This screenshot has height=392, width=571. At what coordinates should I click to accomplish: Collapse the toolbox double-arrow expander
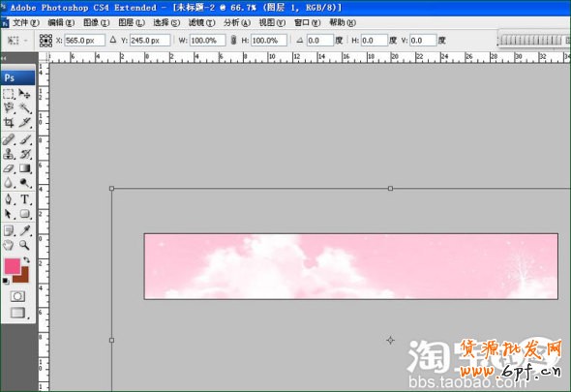point(4,58)
